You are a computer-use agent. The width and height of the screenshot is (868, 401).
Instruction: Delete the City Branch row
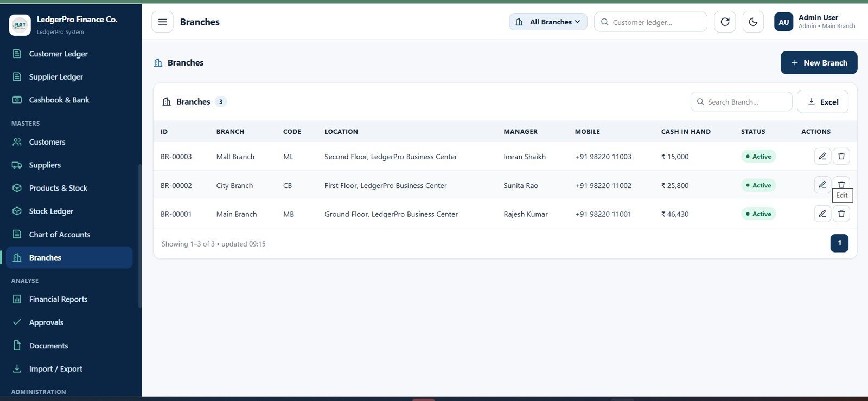[x=841, y=183]
